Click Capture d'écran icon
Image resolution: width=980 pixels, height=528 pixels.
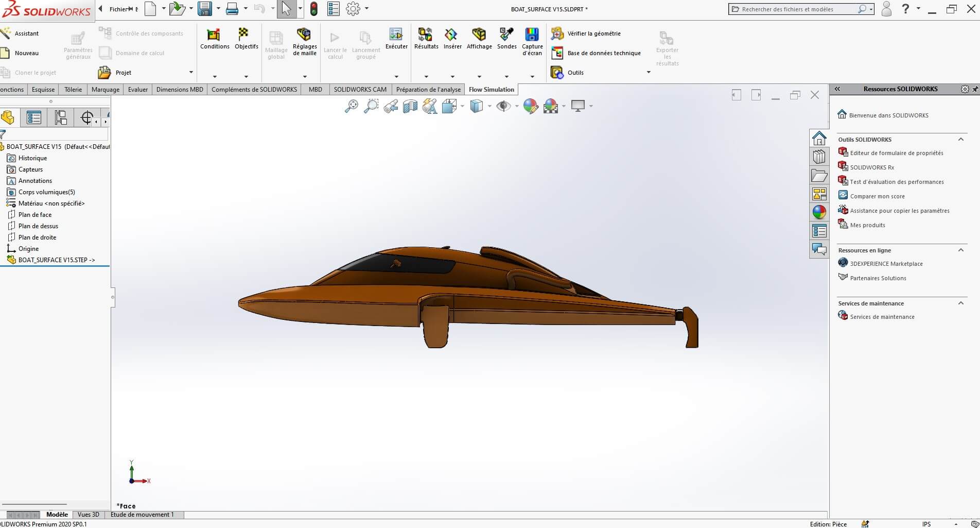point(532,35)
